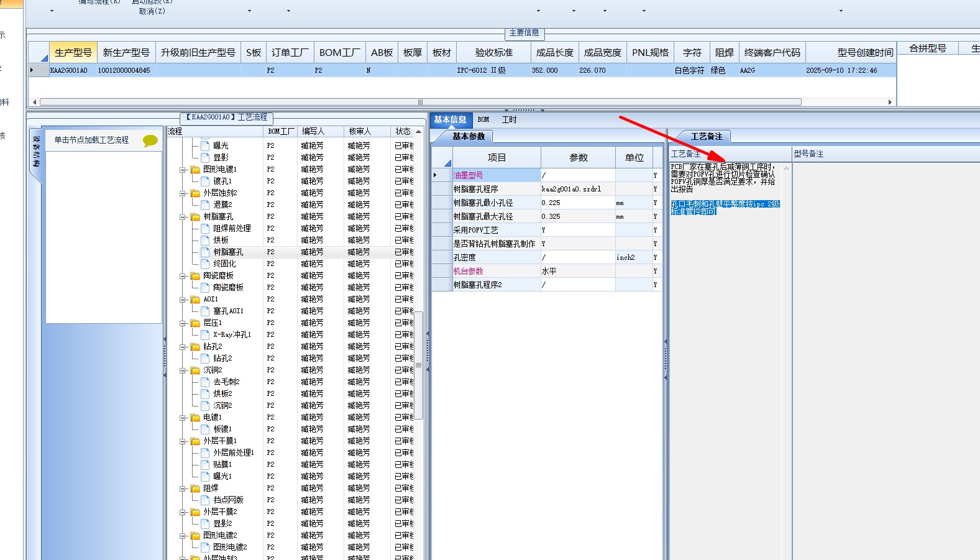The image size is (980, 560).
Task: Collapse the AOI1 tree node
Action: point(183,299)
